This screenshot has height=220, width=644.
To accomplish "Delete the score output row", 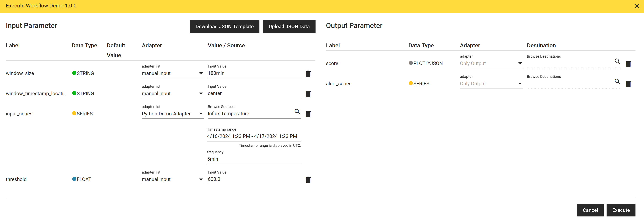I will click(x=628, y=64).
